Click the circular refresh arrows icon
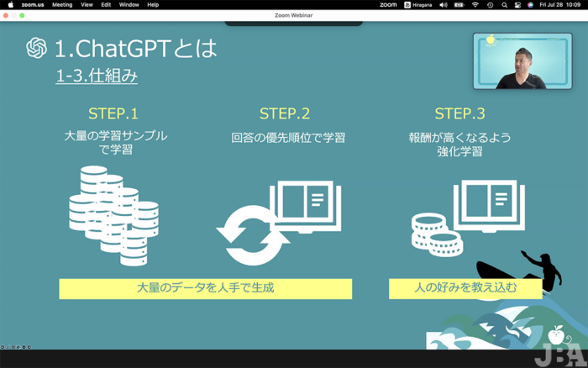588x368 pixels. pyautogui.click(x=253, y=235)
